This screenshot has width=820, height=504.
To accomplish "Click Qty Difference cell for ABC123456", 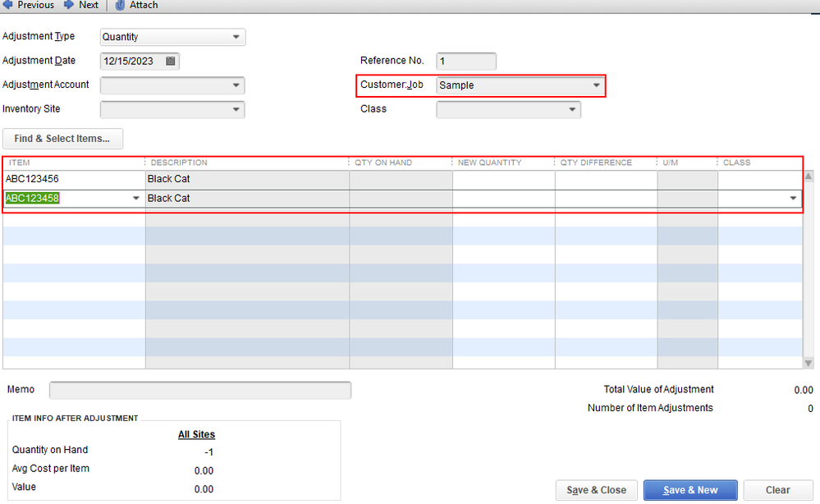I will [606, 179].
